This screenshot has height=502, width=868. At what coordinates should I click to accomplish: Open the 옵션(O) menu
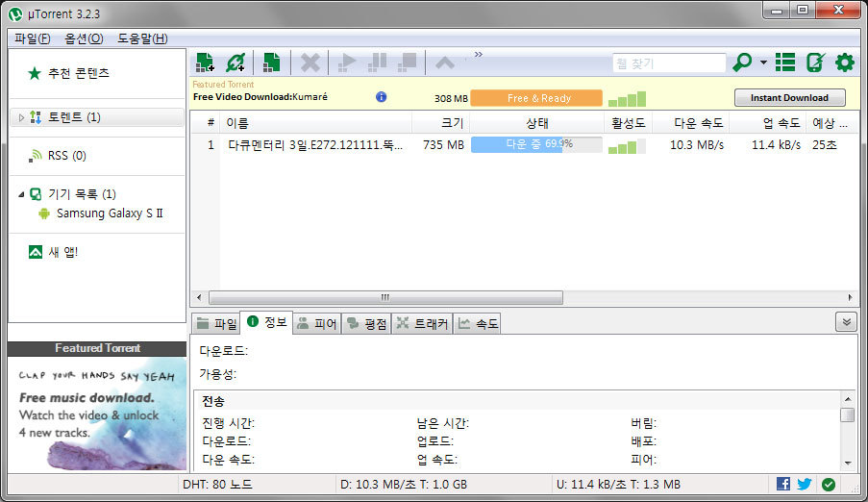[84, 38]
